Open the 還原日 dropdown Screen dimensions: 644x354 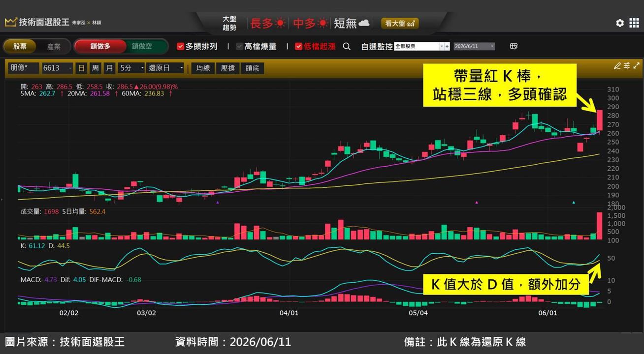[165, 68]
